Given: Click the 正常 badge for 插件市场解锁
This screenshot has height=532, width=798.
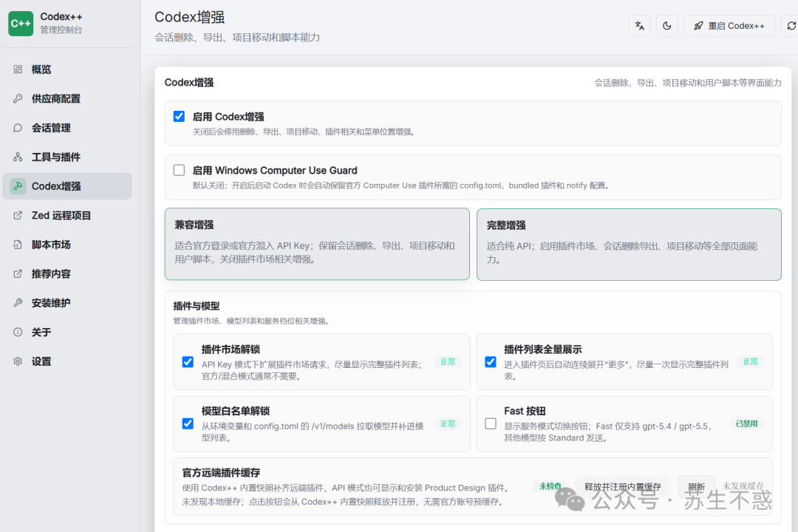Looking at the screenshot, I should coord(448,362).
